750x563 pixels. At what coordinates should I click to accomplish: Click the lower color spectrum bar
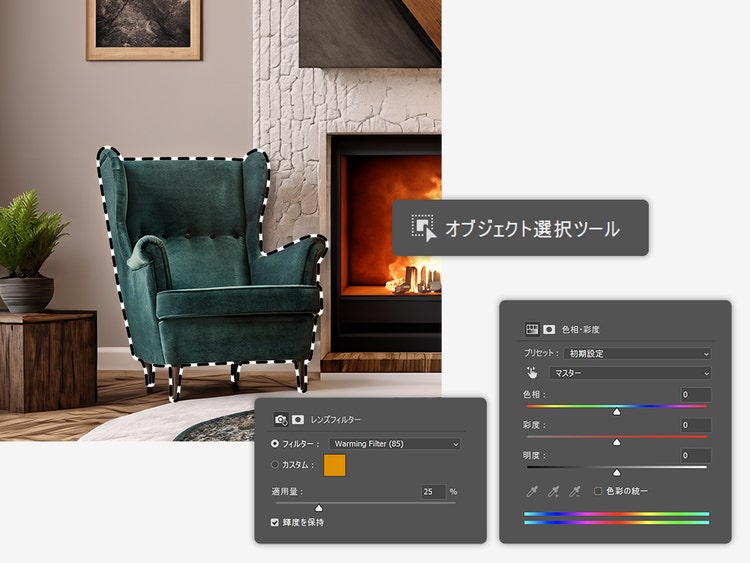(617, 522)
